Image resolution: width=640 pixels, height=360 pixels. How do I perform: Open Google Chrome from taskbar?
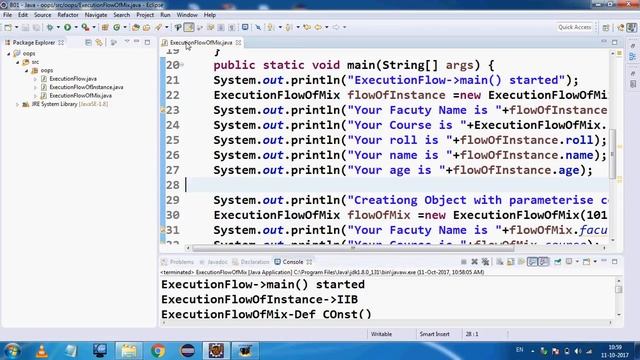coord(158,351)
